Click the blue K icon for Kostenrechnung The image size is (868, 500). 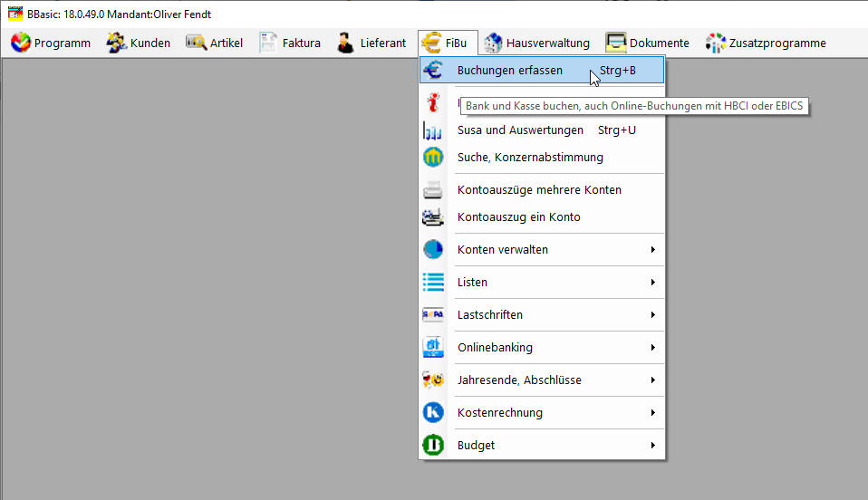pyautogui.click(x=433, y=412)
